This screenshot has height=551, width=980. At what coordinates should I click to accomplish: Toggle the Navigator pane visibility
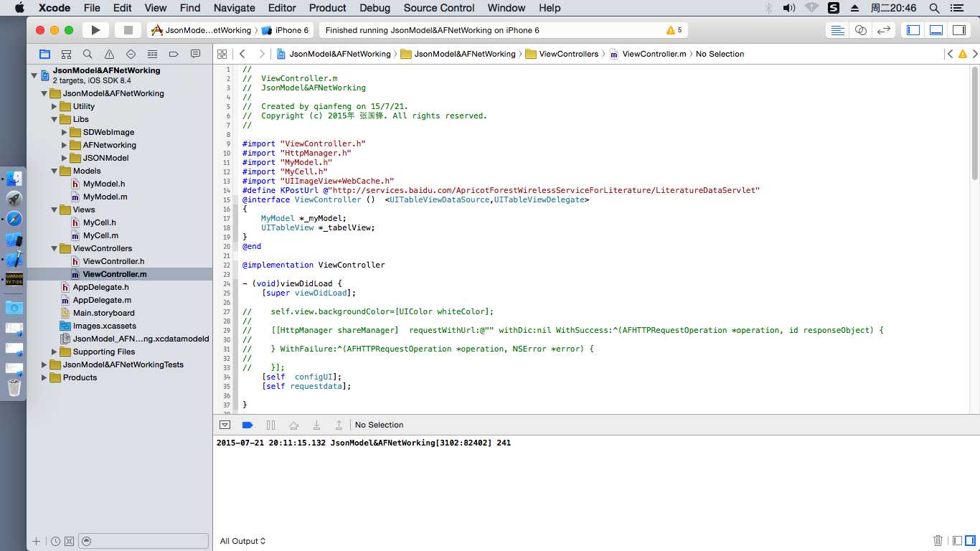[913, 30]
